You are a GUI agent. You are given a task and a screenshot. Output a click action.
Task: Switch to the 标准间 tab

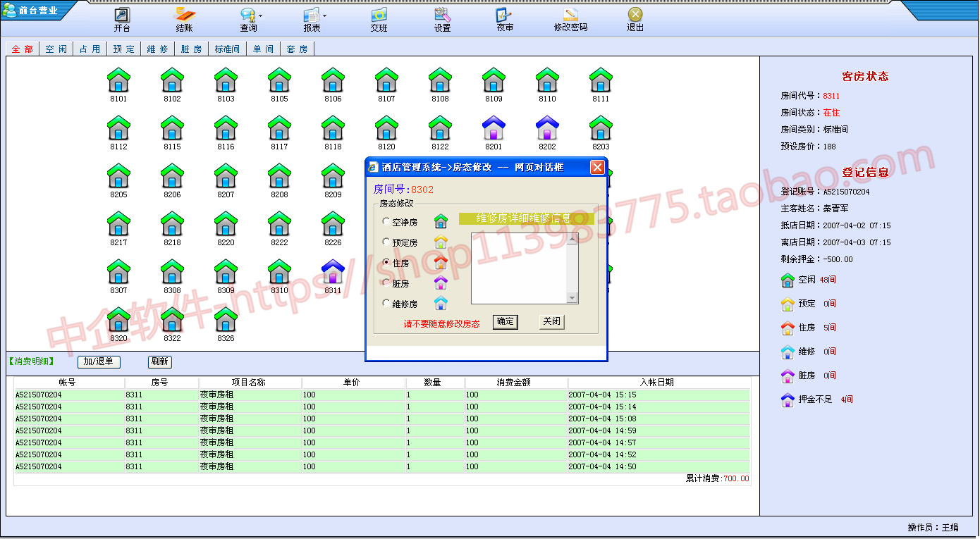pyautogui.click(x=227, y=49)
